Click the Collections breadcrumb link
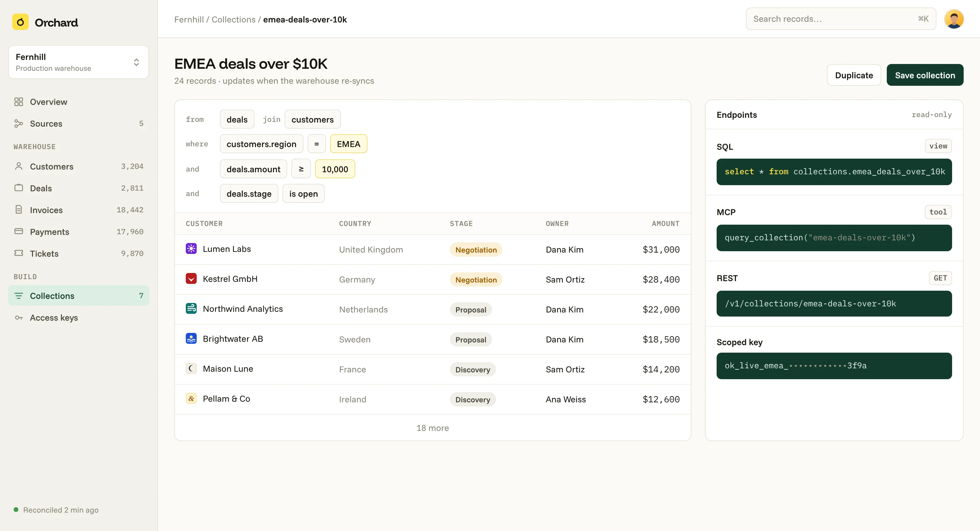Image resolution: width=980 pixels, height=531 pixels. [x=233, y=19]
